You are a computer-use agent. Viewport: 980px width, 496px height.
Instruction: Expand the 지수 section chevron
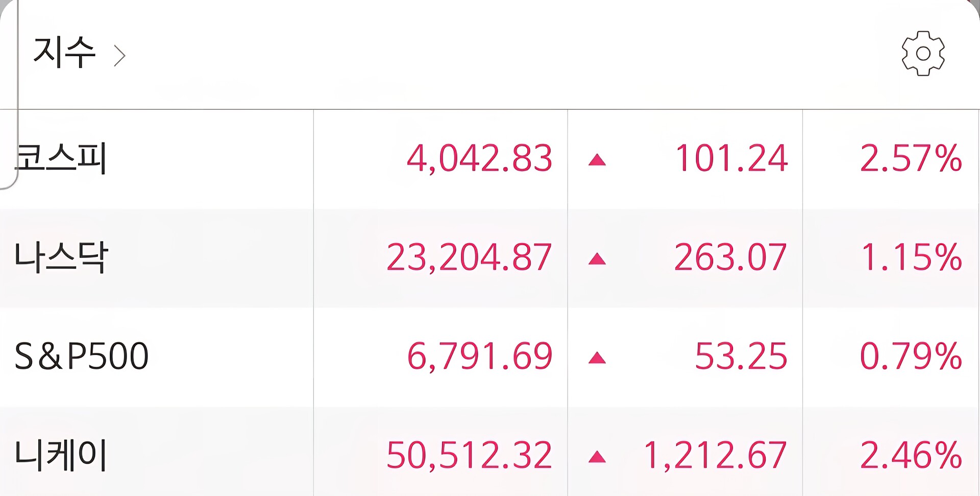[119, 56]
